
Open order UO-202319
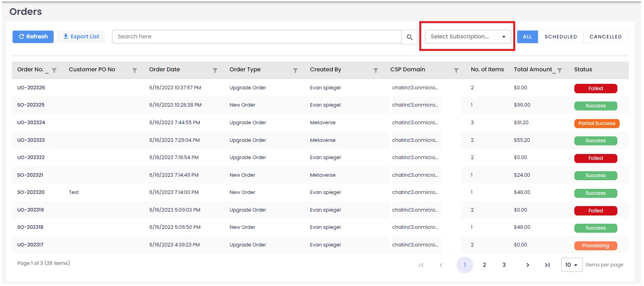(x=31, y=210)
